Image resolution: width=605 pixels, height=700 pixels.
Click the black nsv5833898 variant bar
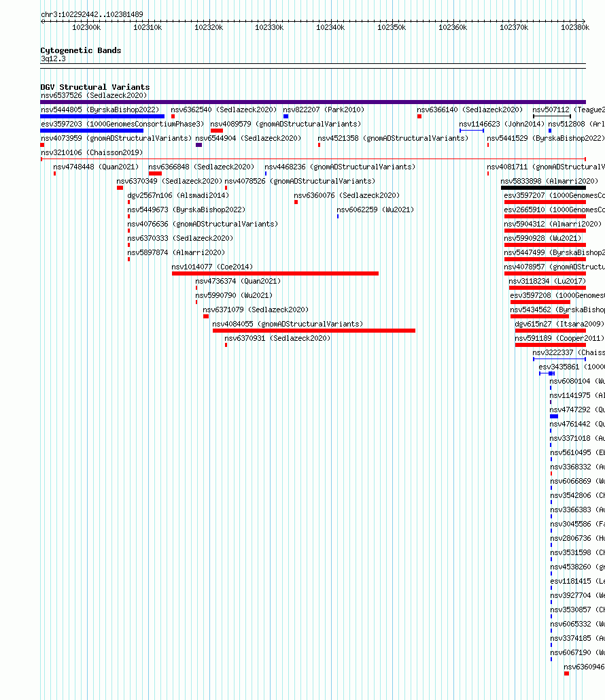click(x=543, y=188)
